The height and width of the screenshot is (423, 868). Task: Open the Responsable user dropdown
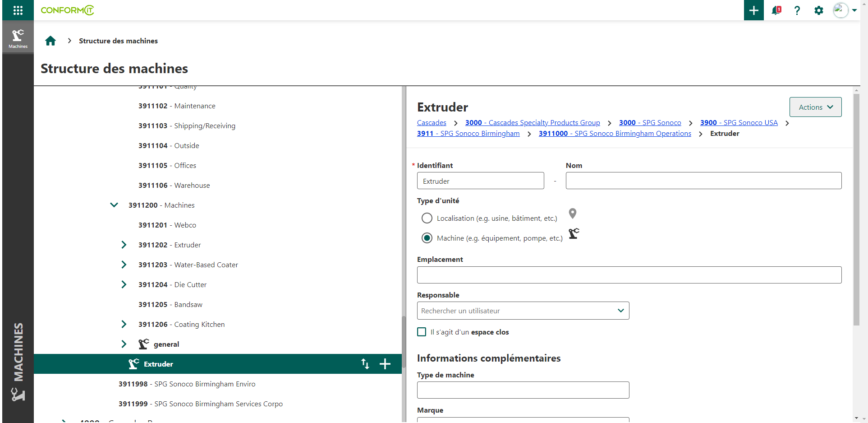523,311
